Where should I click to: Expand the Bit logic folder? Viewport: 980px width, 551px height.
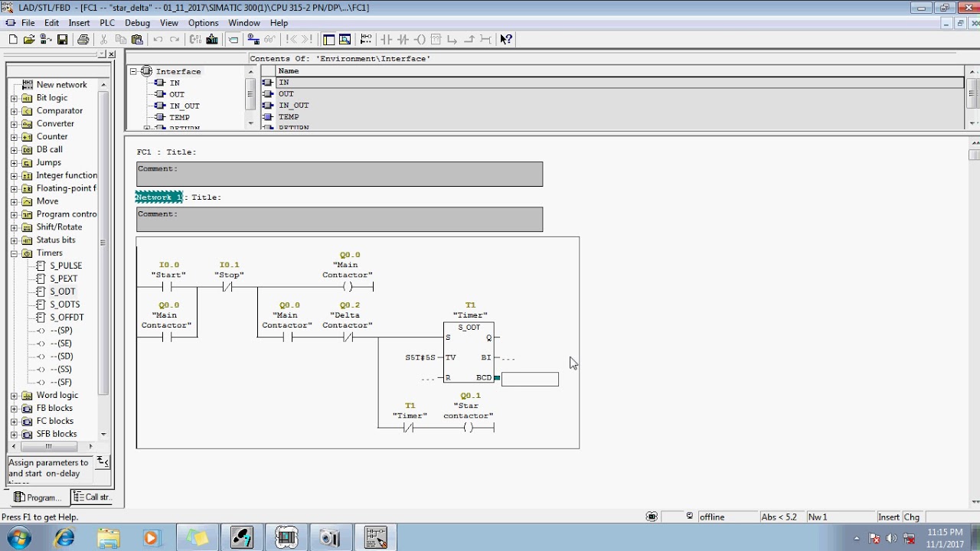14,98
